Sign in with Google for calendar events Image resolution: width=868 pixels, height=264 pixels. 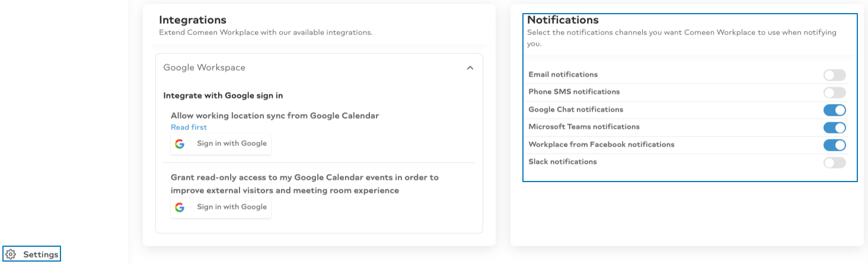[221, 207]
